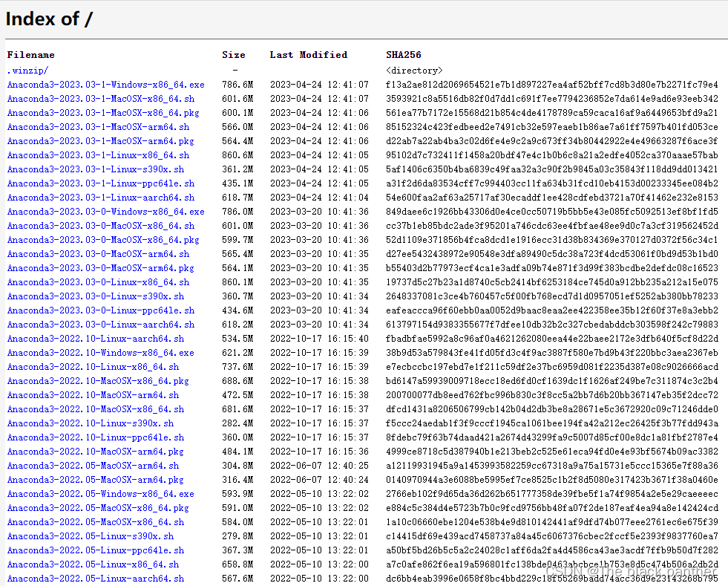Select the 786.6M size value

237,85
